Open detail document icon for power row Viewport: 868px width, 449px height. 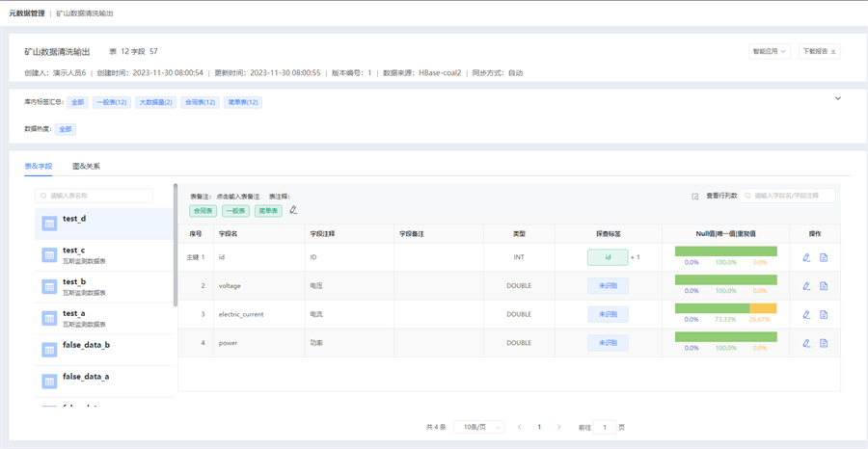coord(824,343)
